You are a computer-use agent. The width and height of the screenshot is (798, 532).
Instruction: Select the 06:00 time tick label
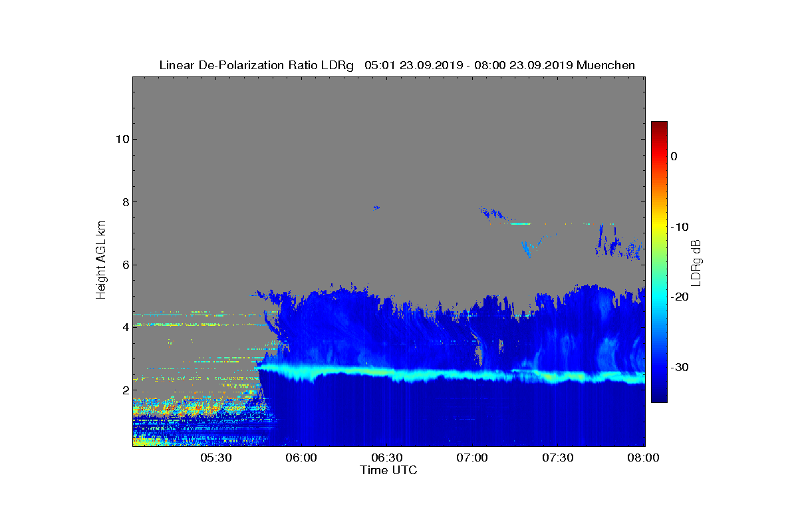(303, 458)
